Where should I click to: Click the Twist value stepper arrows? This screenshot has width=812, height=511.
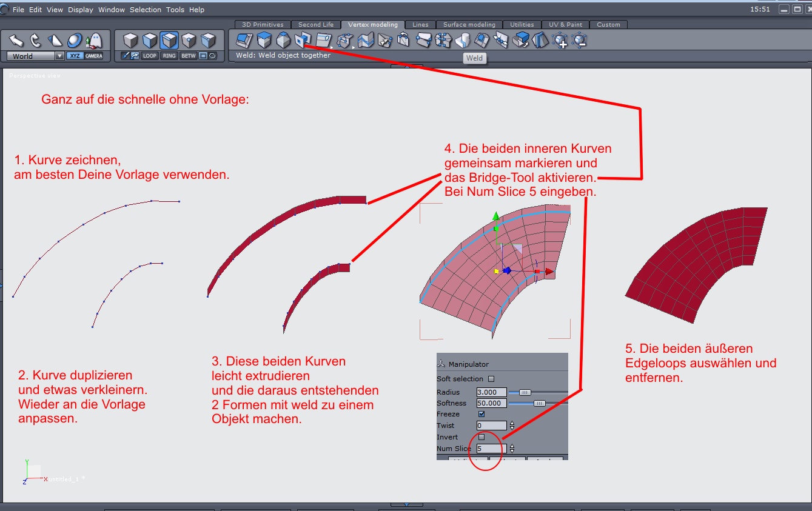click(x=512, y=426)
